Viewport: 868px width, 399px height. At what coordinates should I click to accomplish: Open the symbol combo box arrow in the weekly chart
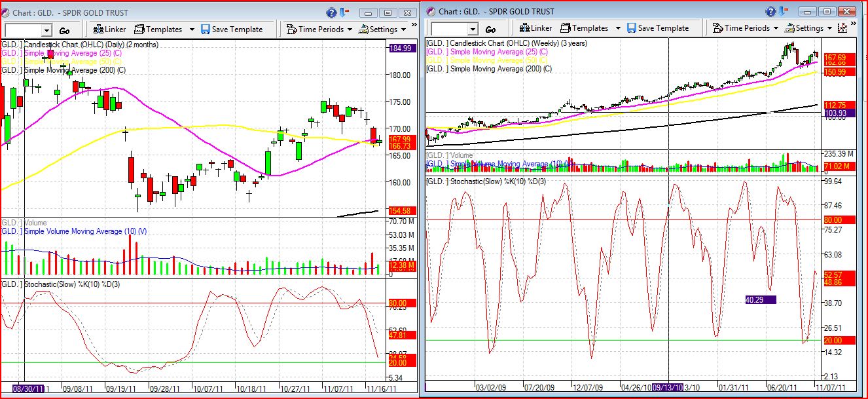coord(473,29)
